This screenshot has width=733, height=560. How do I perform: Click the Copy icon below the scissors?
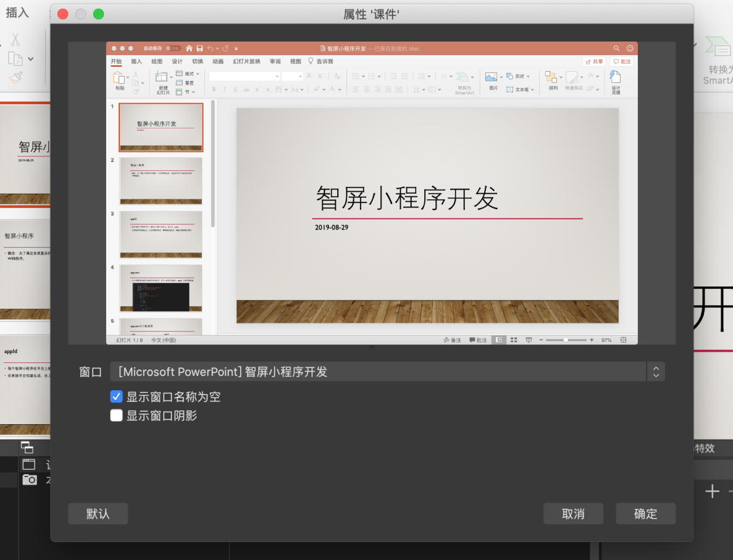15,59
